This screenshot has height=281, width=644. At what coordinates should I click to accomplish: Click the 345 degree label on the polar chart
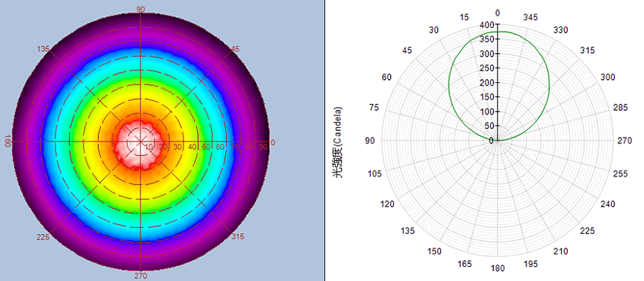point(530,17)
